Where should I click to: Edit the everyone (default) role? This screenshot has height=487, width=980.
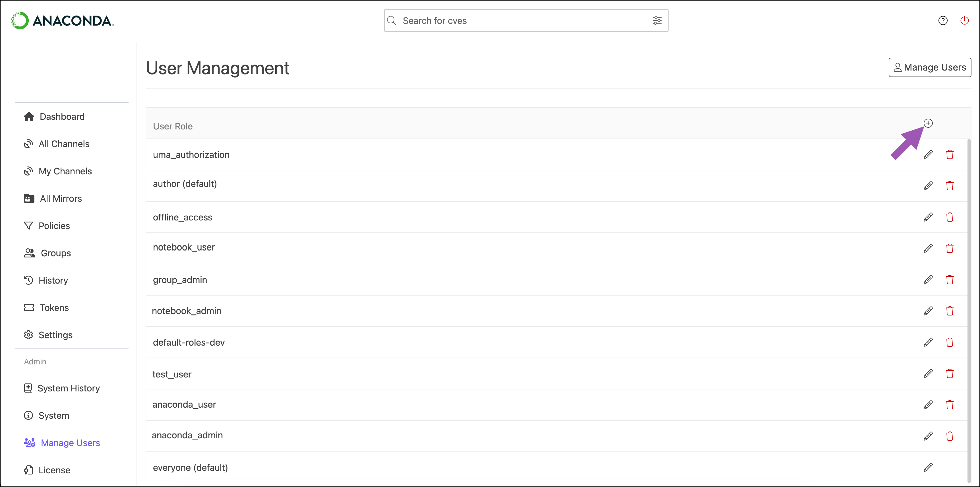[928, 467]
